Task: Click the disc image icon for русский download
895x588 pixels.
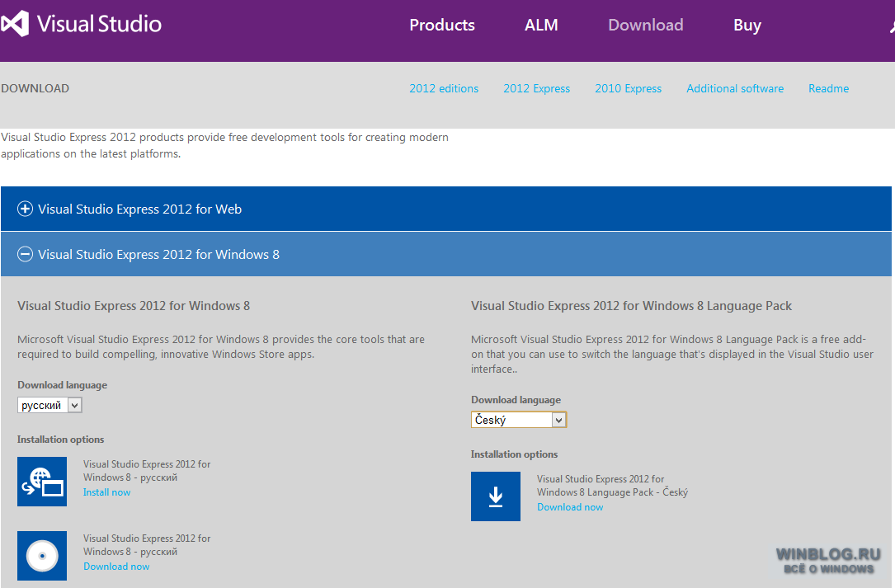Action: pyautogui.click(x=42, y=556)
